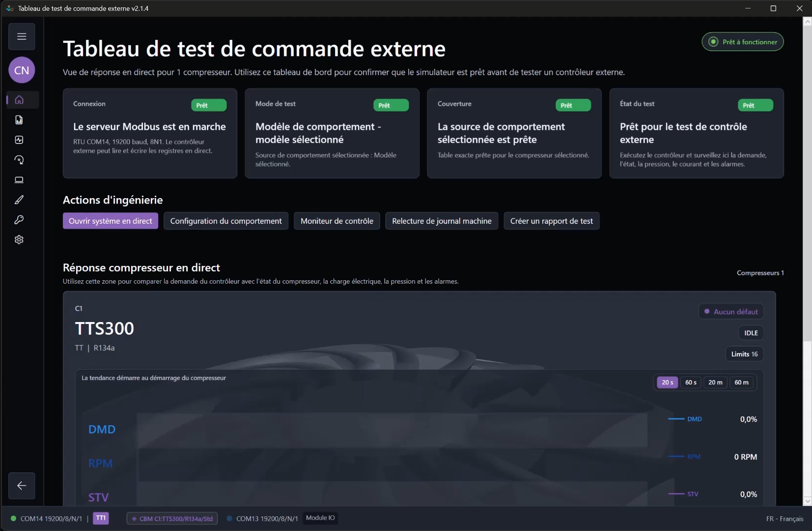This screenshot has width=812, height=531.
Task: Switch trend range to 60 m
Action: pos(741,383)
